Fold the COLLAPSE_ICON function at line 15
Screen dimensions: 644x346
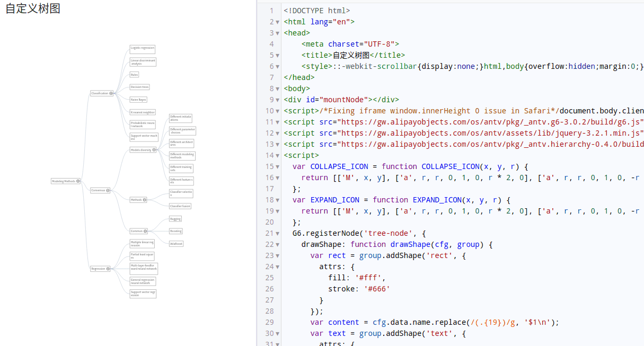point(277,167)
